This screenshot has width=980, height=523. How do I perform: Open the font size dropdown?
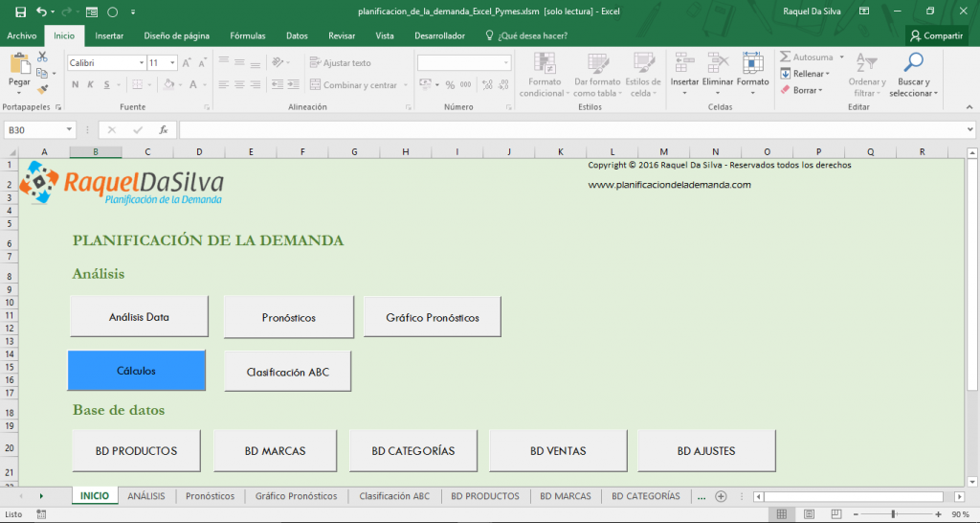tap(172, 62)
